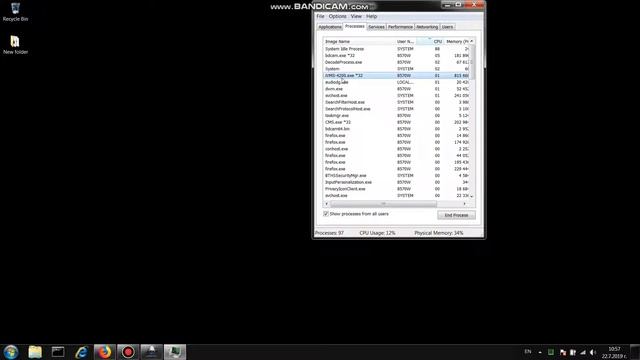The width and height of the screenshot is (640, 360).
Task: Select the InputPersonalization.exe row
Action: tap(396, 182)
